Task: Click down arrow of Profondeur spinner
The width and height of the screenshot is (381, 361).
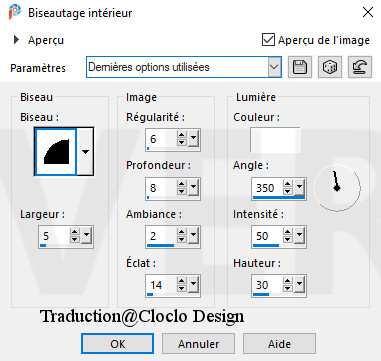Action: coord(182,192)
